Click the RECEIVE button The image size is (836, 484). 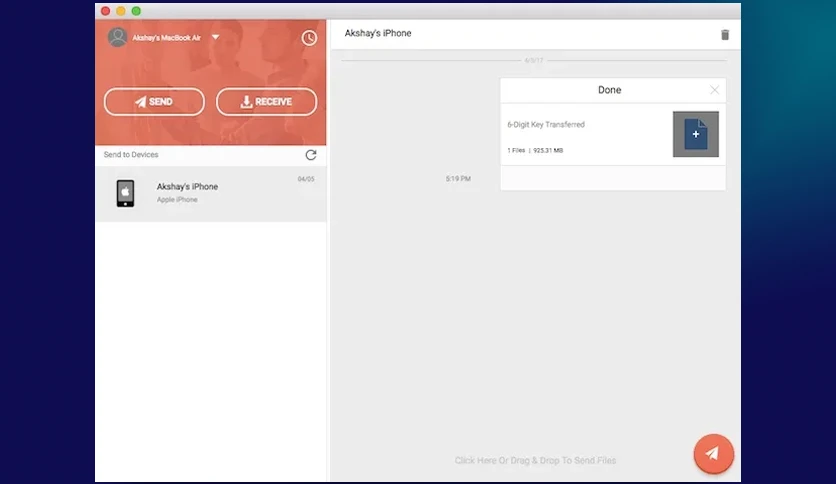pos(267,102)
